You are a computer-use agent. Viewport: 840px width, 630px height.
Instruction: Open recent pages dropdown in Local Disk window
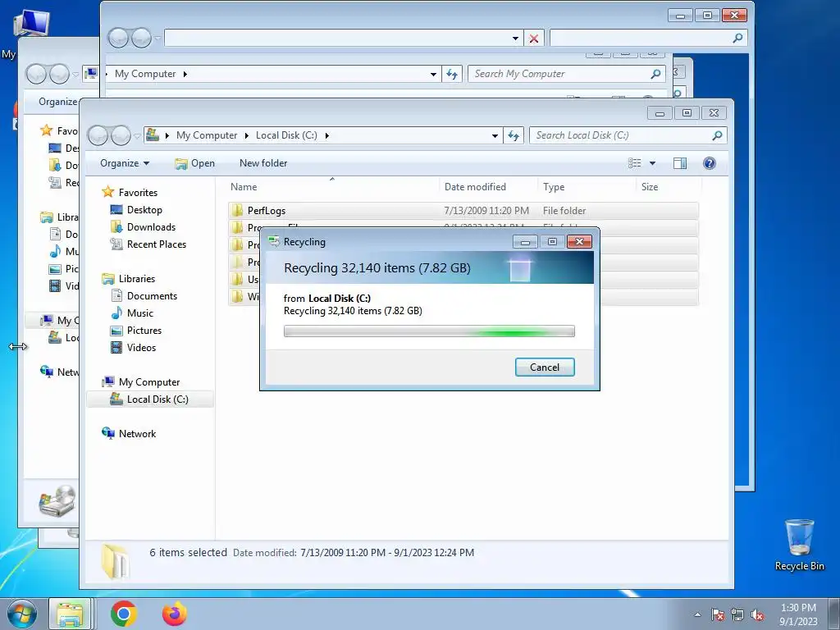tap(137, 135)
